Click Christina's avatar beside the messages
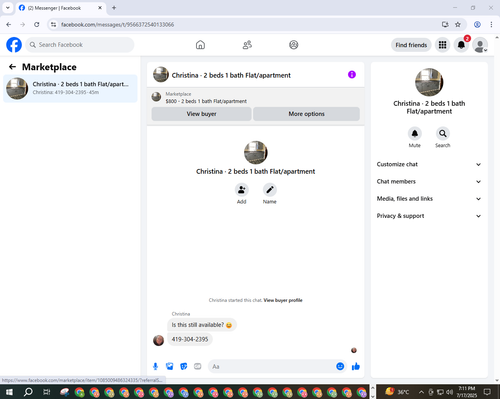Screen dimensions: 500x399 pos(158,340)
